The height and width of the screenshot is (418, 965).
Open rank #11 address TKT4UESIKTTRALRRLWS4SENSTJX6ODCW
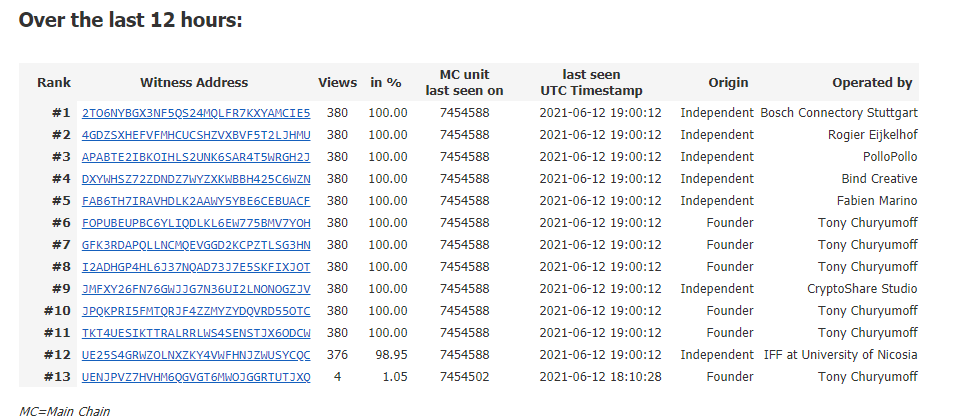coord(196,333)
